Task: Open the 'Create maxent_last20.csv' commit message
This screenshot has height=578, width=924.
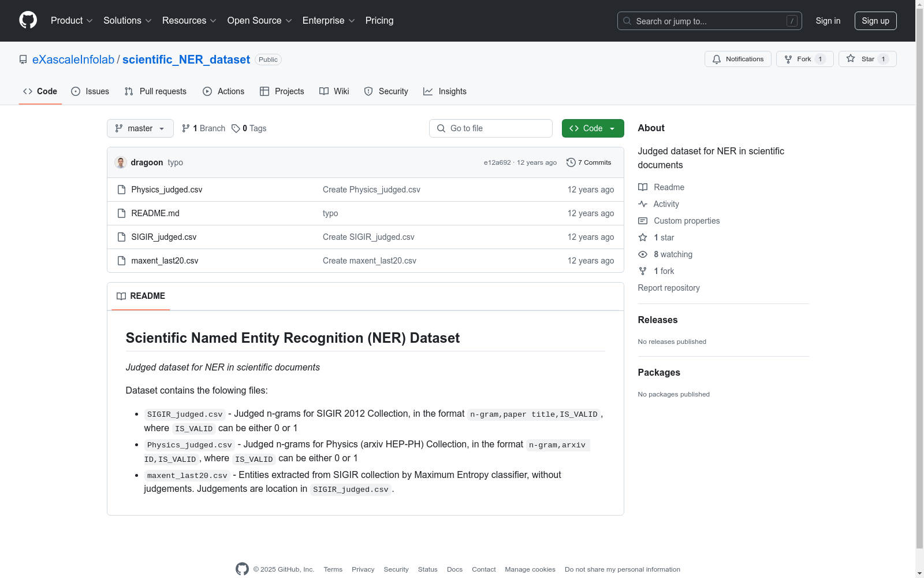Action: point(370,261)
